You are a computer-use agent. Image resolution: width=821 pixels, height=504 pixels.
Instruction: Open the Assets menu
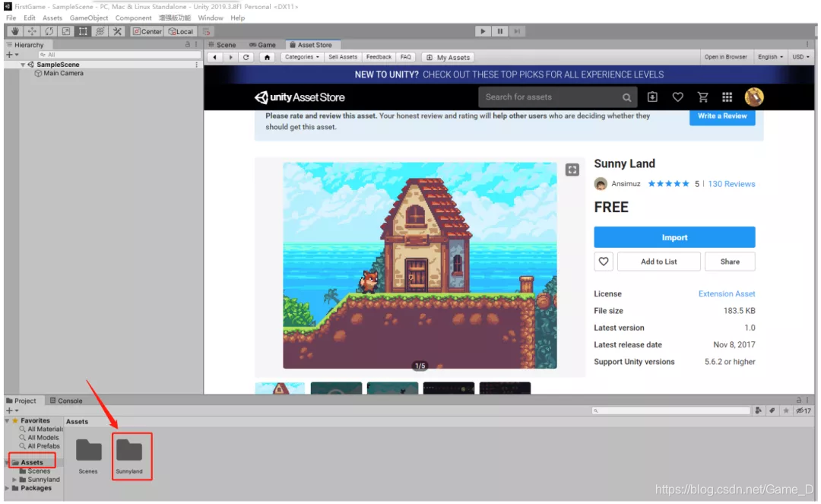click(x=52, y=17)
